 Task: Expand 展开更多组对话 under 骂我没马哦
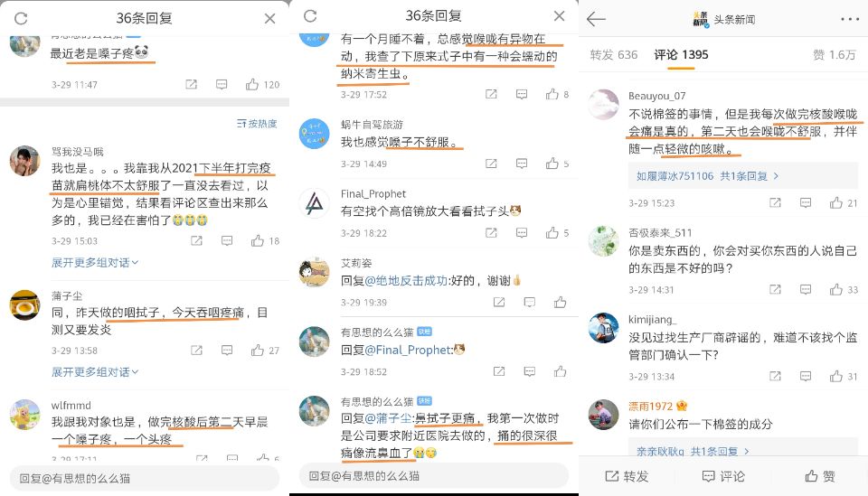coord(95,263)
